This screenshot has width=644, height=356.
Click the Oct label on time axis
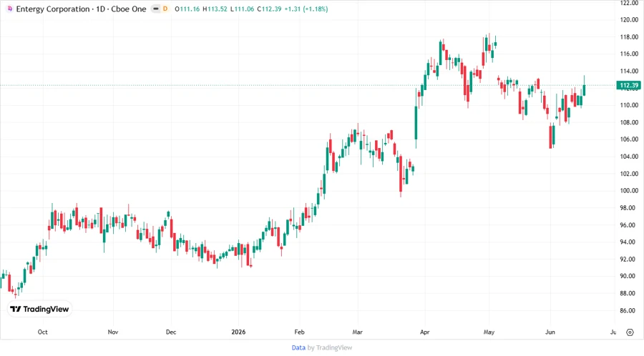point(42,332)
